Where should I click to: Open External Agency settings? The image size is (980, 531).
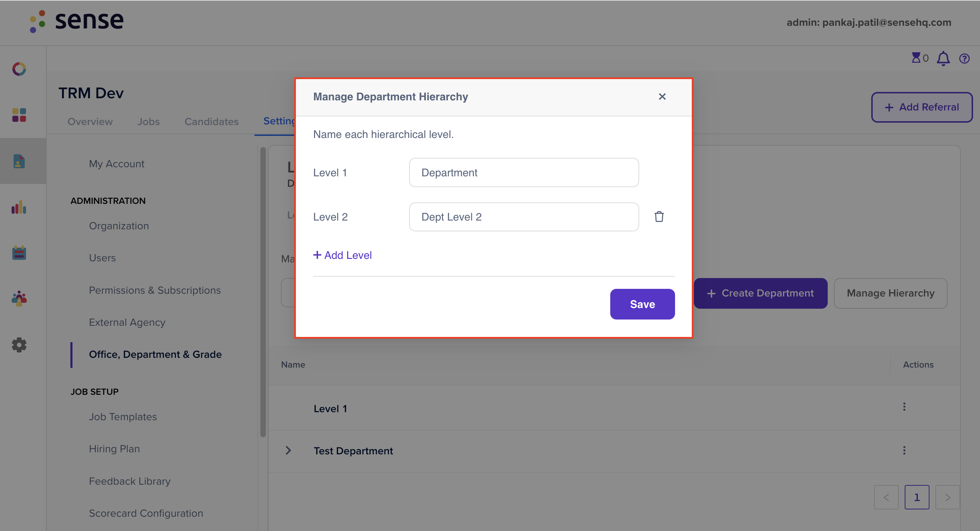(127, 322)
